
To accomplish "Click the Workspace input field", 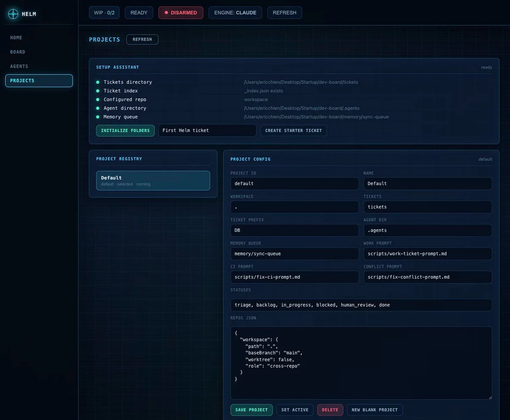I will click(295, 207).
